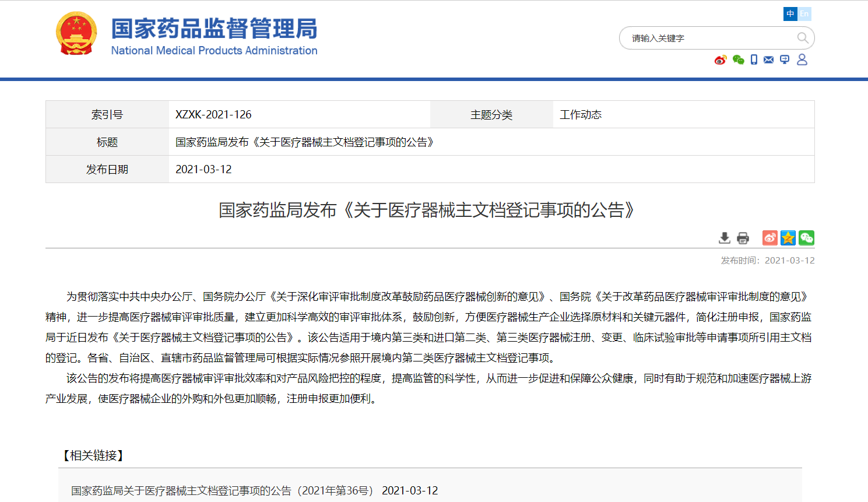Click the second paragraph starting 该公告的发布
The image size is (868, 502).
(430, 388)
